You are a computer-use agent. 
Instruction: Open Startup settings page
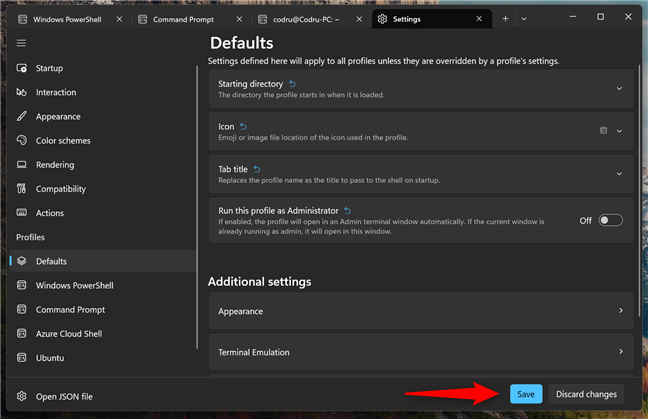pos(102,68)
